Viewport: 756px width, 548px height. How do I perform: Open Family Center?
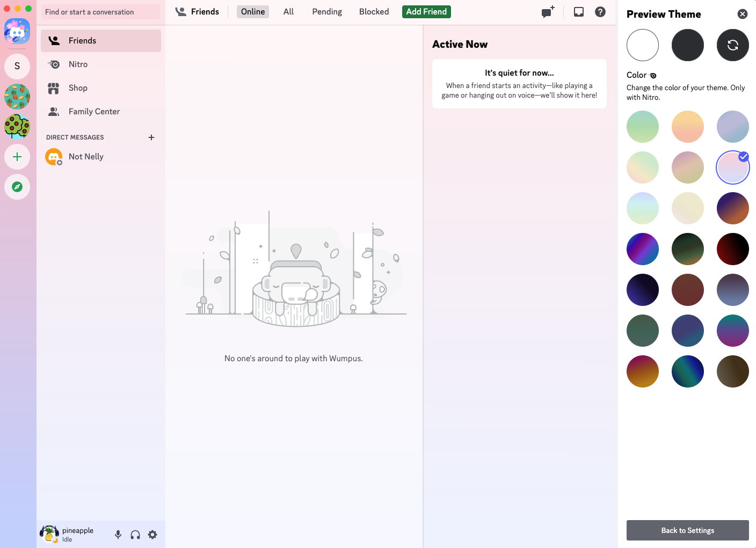(x=101, y=112)
